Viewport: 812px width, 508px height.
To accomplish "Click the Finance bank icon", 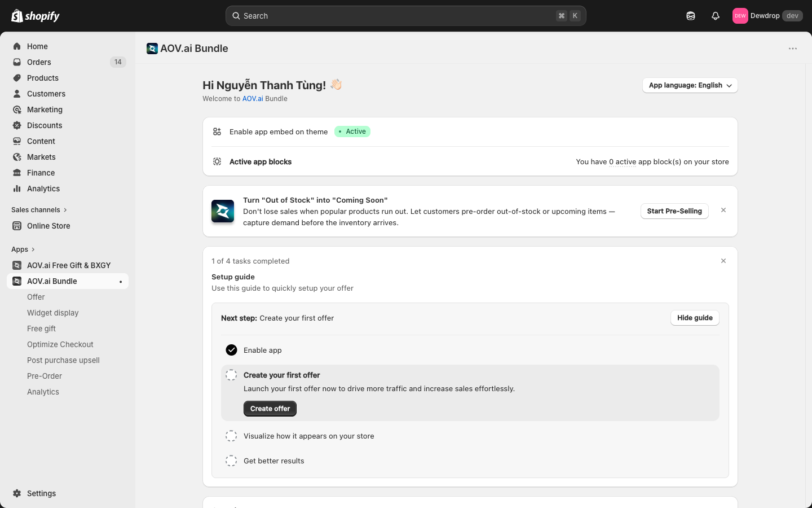I will 17,173.
